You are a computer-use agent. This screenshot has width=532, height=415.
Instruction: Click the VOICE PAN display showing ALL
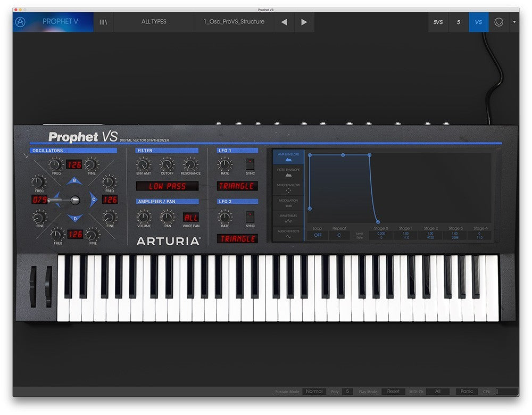click(x=191, y=218)
